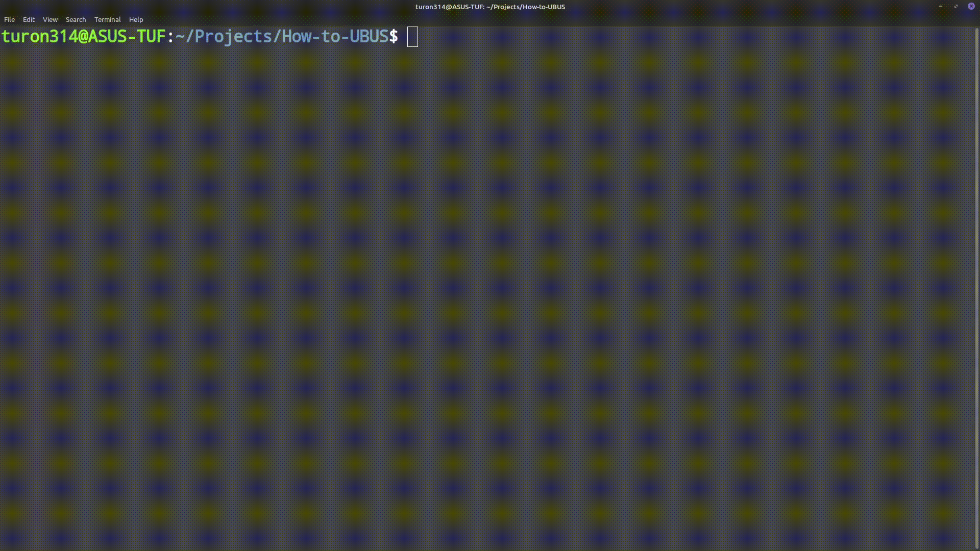Click the ~/Projects/How-to-UBUS path in prompt
Viewport: 980px width, 551px height.
click(x=282, y=37)
